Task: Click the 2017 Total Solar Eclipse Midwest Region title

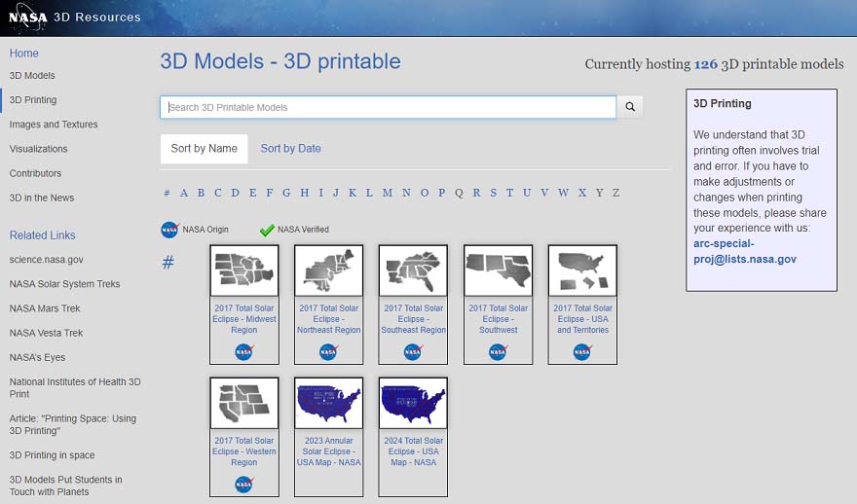Action: [x=244, y=319]
